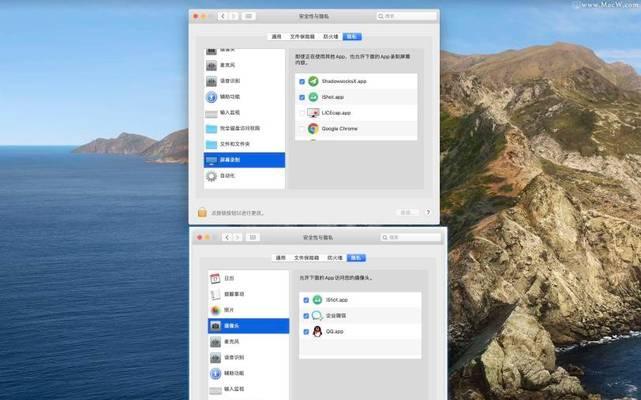Image resolution: width=641 pixels, height=400 pixels.
Task: Switch to FileVault tab in Screen Recording window
Action: coord(303,36)
